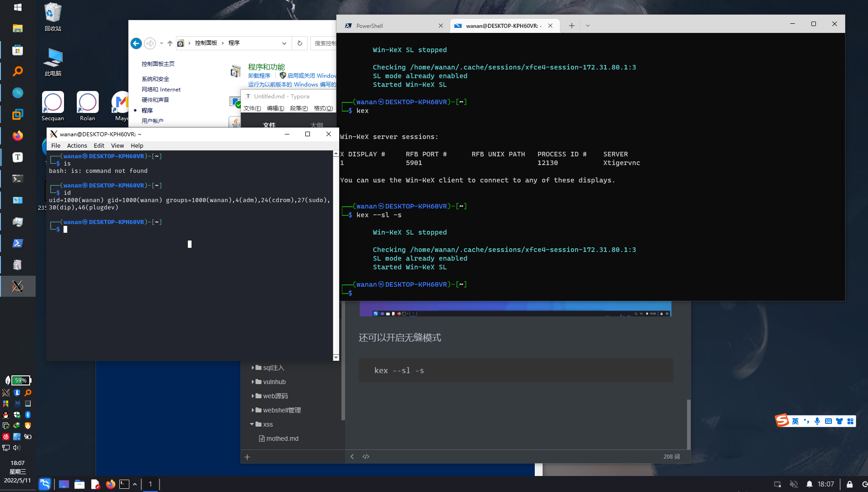Open the Sogou soft keyboard icon
The image size is (868, 492).
click(x=828, y=421)
